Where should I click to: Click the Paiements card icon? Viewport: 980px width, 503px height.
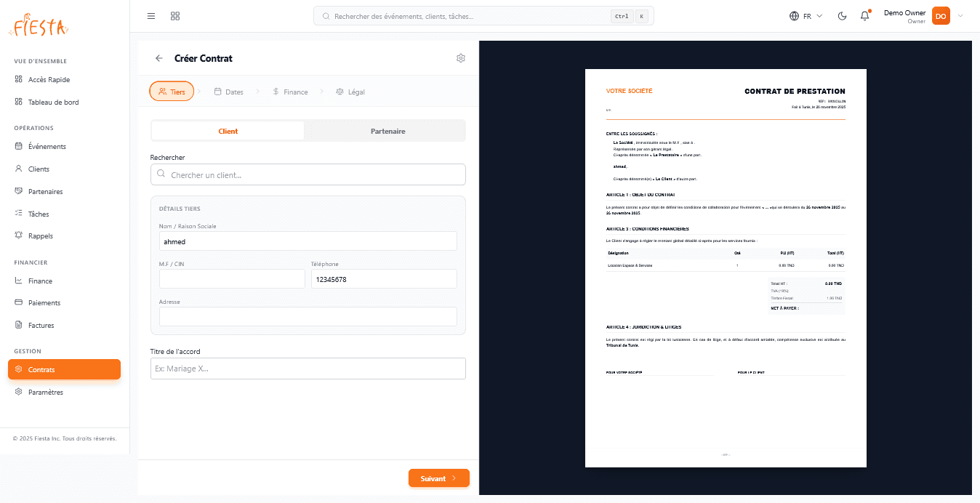(19, 302)
